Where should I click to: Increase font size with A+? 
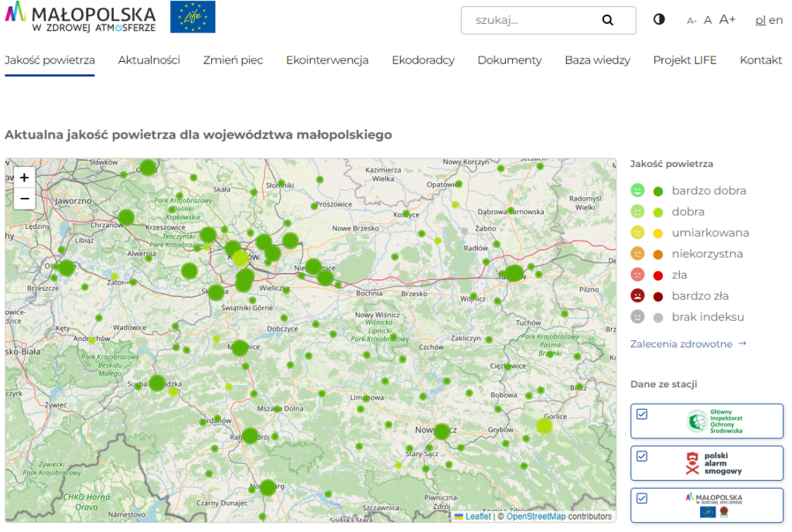point(727,20)
